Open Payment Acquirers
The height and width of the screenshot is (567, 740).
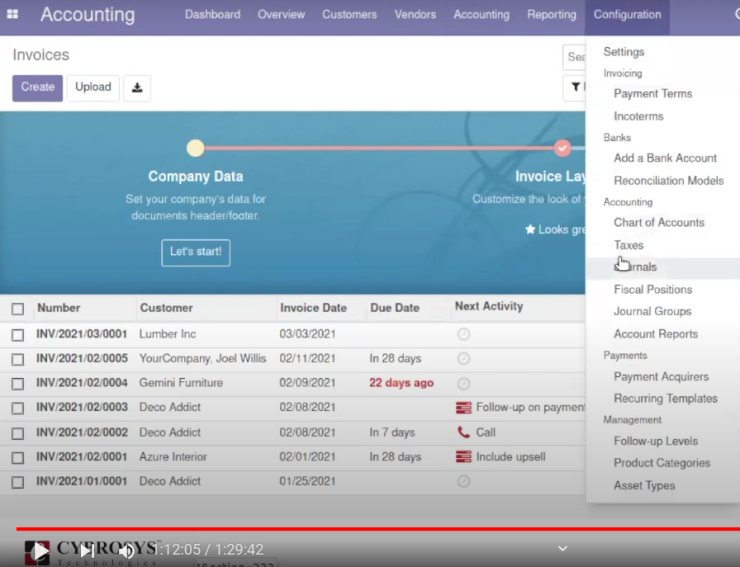point(661,377)
